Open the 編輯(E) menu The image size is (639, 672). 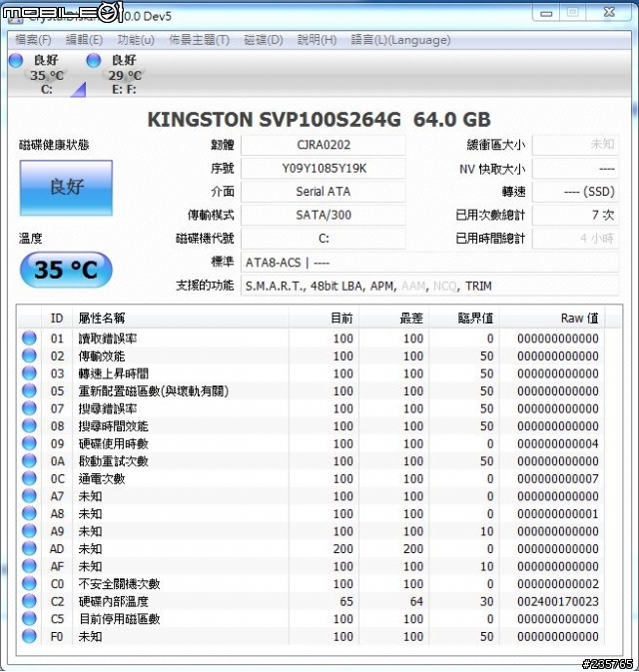pyautogui.click(x=84, y=40)
